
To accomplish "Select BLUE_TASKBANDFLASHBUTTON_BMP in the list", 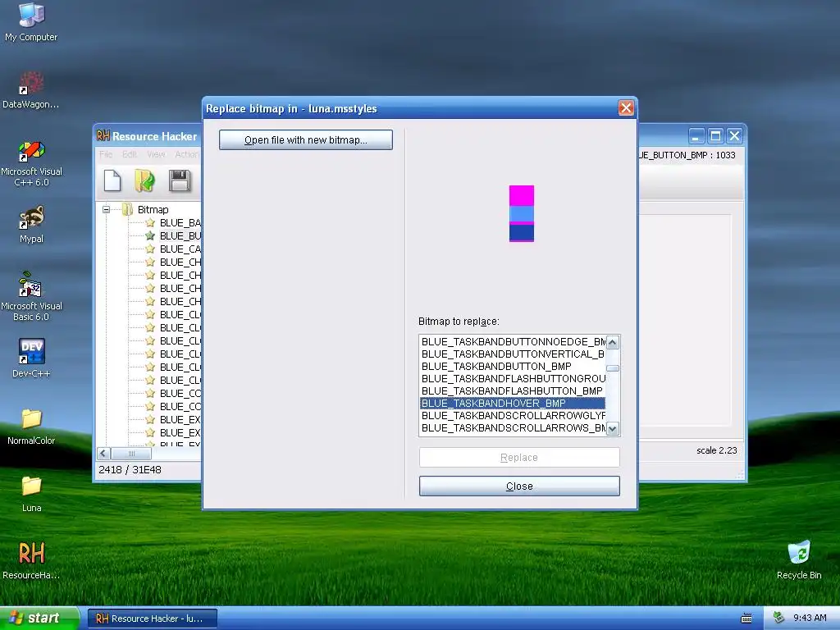I will [x=513, y=390].
